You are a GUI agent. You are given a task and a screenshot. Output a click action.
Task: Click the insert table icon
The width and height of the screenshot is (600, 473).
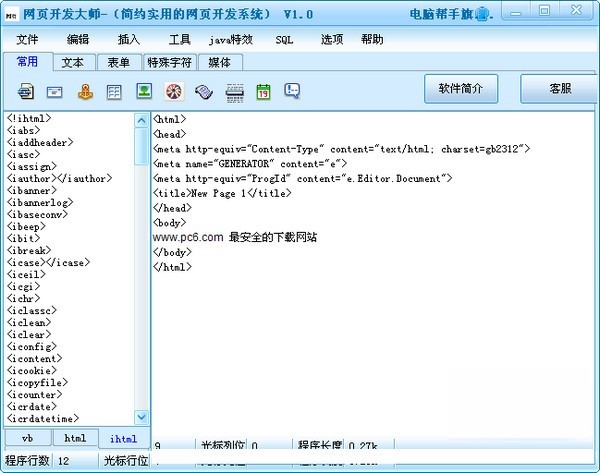[115, 91]
